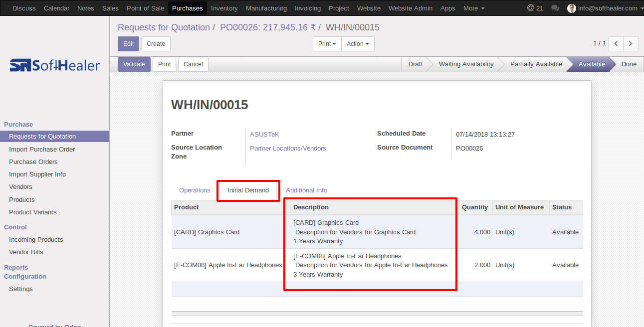The image size is (644, 327).
Task: Open Settings in sidebar
Action: tap(21, 289)
